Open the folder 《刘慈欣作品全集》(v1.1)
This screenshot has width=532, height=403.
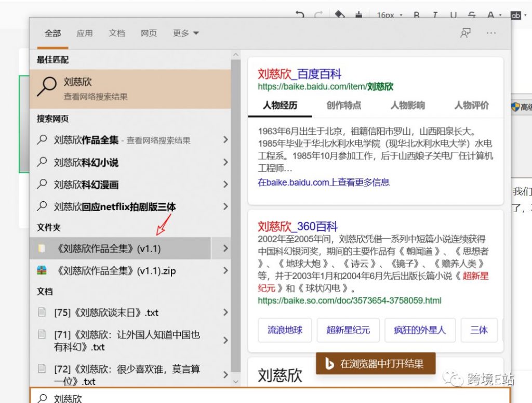point(120,248)
